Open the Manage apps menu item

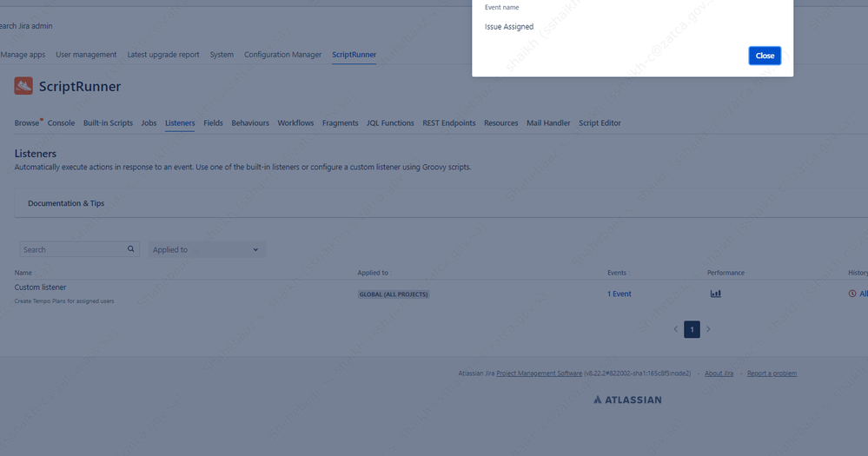click(23, 54)
